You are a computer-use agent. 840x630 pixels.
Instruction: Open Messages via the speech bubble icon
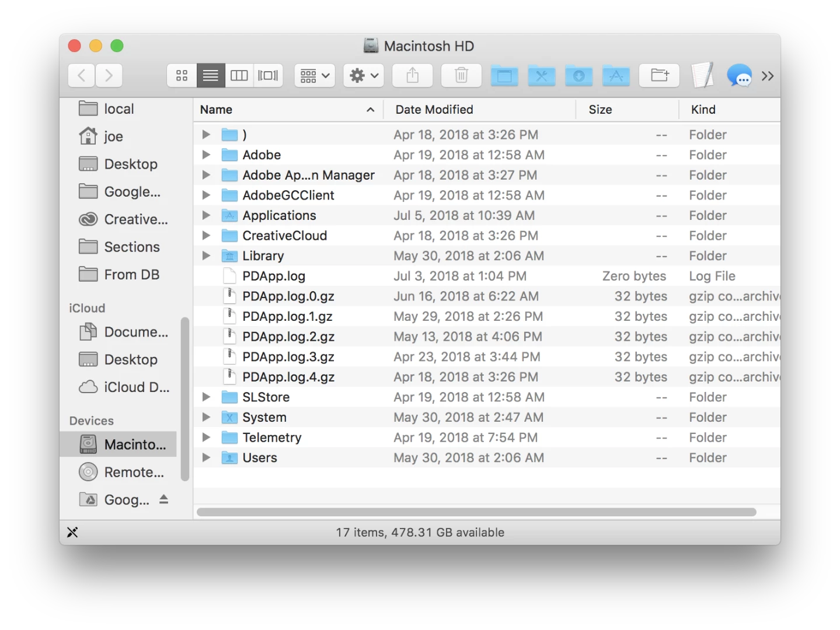coord(739,75)
